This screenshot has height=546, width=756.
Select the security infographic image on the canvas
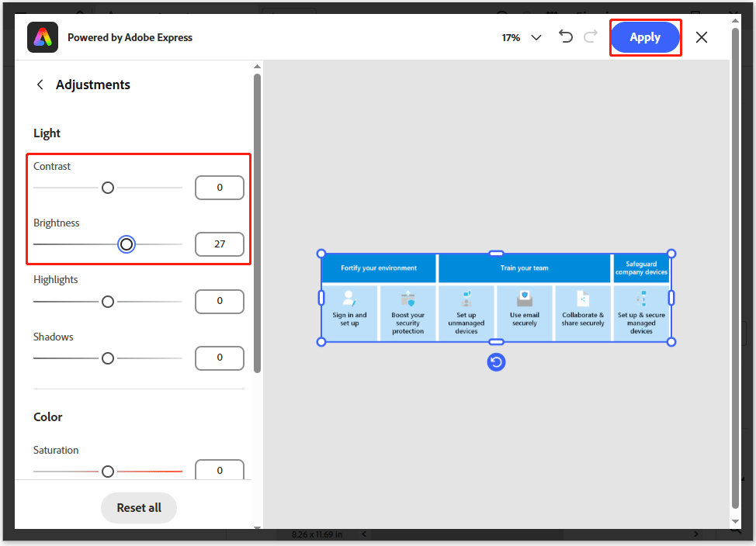point(496,299)
